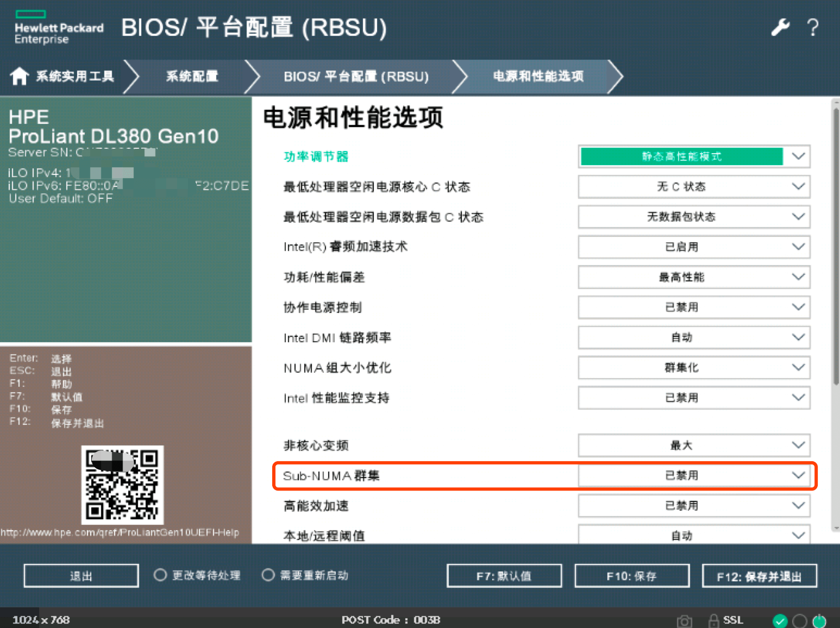Image resolution: width=840 pixels, height=628 pixels.
Task: Click the green power status icon
Action: [x=819, y=620]
